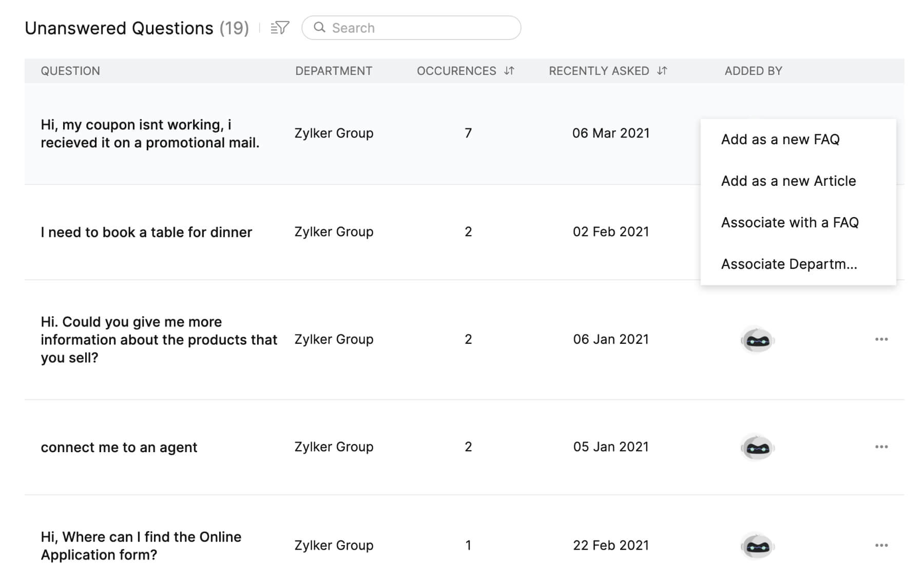Viewport: 924px width, 582px height.
Task: Click the coupon isn't working question
Action: pyautogui.click(x=150, y=133)
